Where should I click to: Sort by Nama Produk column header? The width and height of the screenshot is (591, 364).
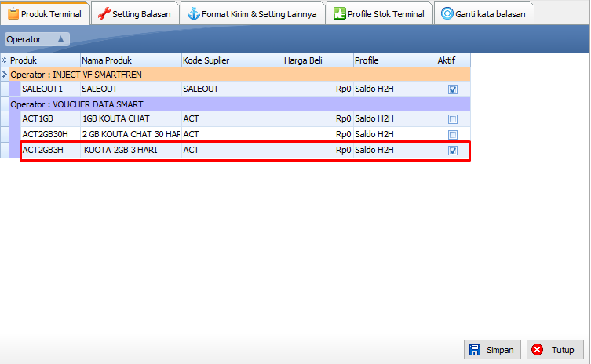(131, 60)
